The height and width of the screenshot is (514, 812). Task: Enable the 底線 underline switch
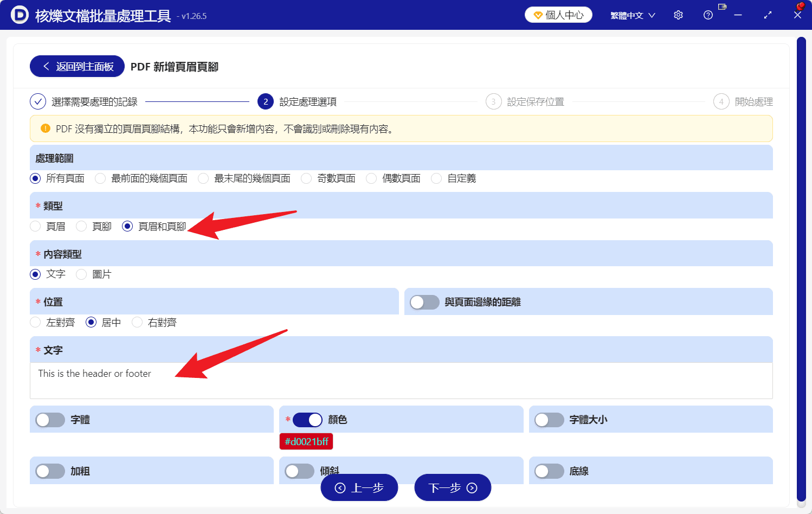549,471
